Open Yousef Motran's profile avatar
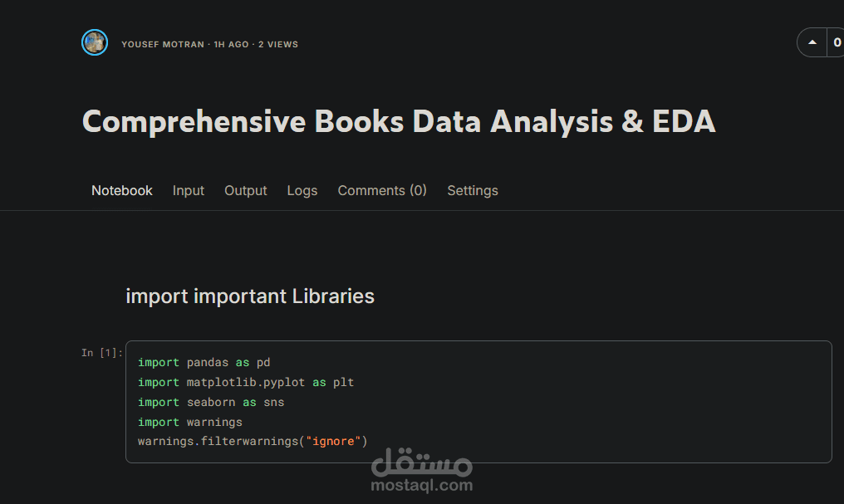Viewport: 844px width, 504px height. coord(95,42)
